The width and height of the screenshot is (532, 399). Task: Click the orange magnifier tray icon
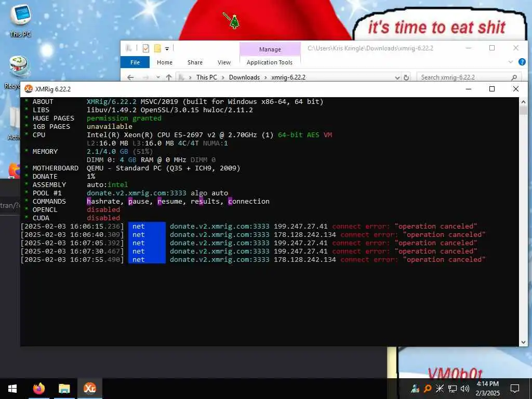[x=428, y=389]
